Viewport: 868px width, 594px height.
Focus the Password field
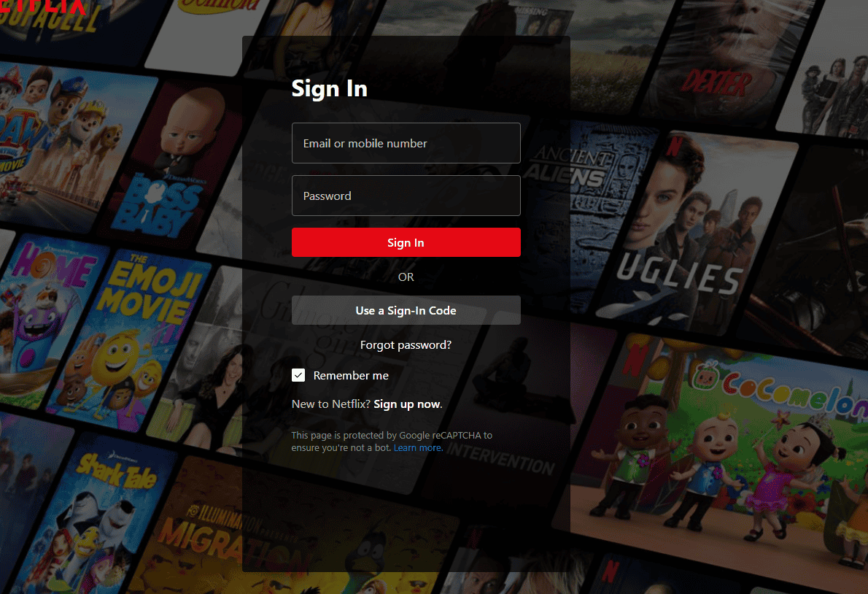tap(406, 196)
